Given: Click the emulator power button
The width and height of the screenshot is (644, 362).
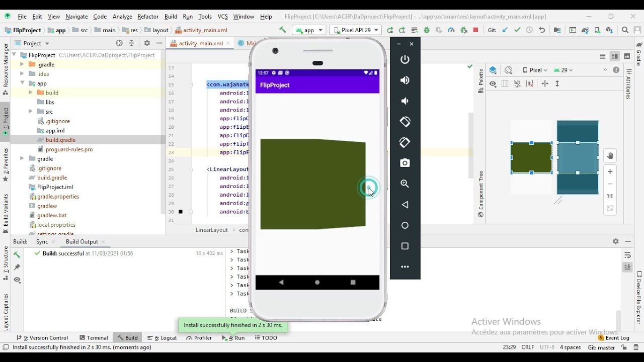Looking at the screenshot, I should (405, 59).
